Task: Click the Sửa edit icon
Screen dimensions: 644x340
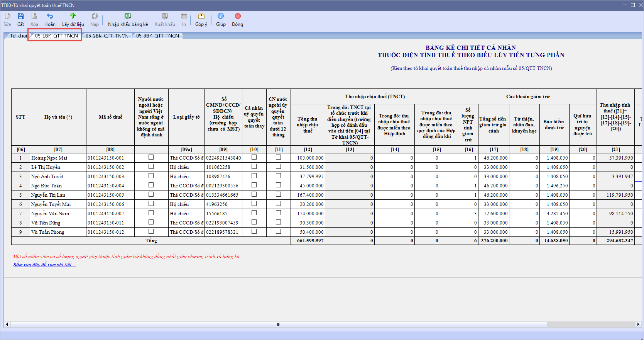Action: coord(7,16)
